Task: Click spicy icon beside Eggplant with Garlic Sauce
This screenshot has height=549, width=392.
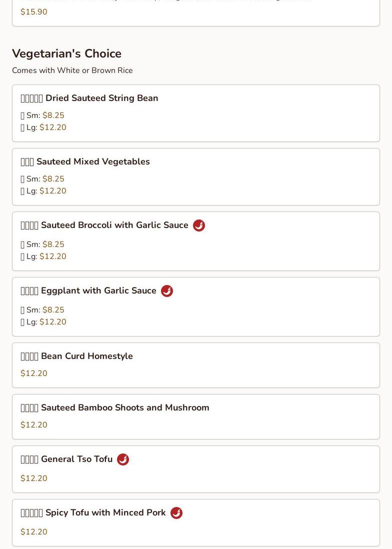Action: (x=167, y=291)
